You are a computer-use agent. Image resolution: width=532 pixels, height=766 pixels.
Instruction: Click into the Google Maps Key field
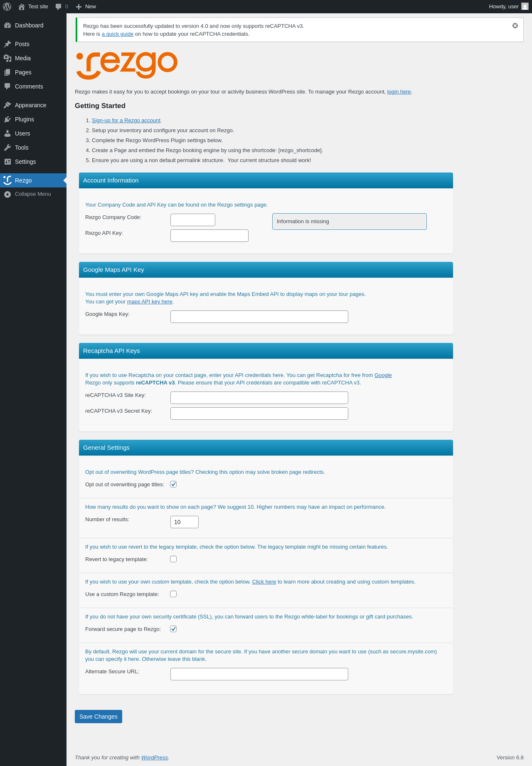point(259,317)
